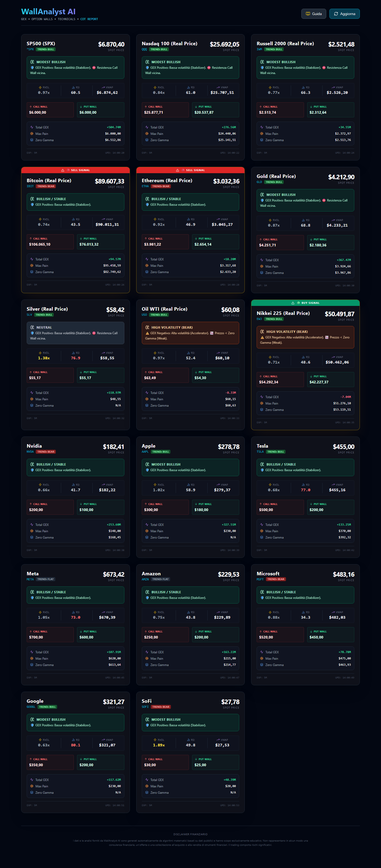The height and width of the screenshot is (868, 381).
Task: Click the brain icon in Oil WTI High Volatility box
Action: coord(147,327)
